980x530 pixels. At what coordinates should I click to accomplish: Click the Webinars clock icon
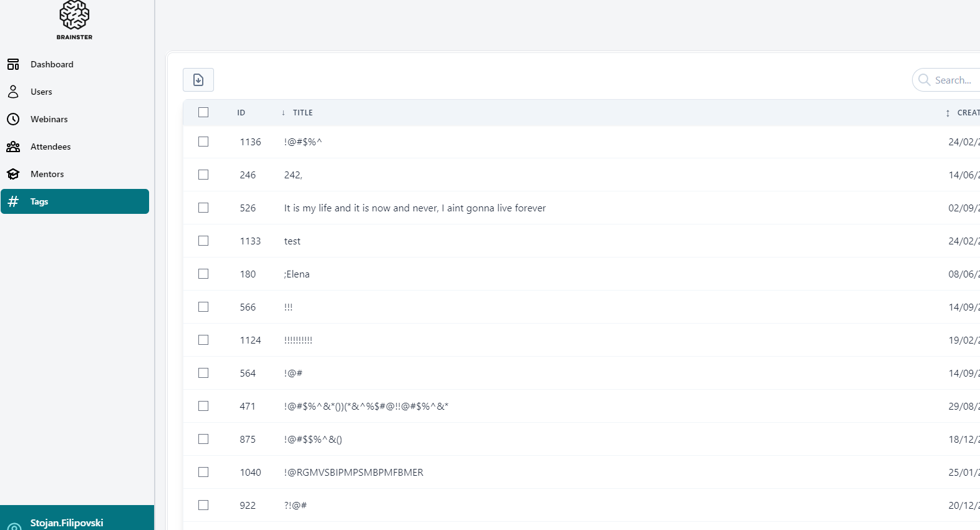pyautogui.click(x=13, y=119)
